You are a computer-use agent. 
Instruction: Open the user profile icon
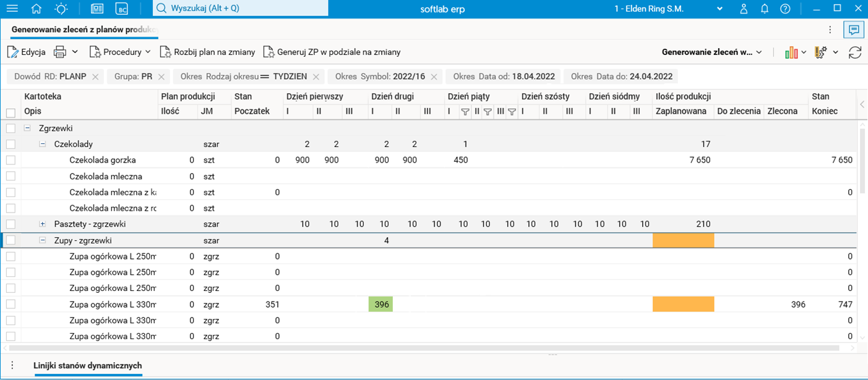point(744,9)
